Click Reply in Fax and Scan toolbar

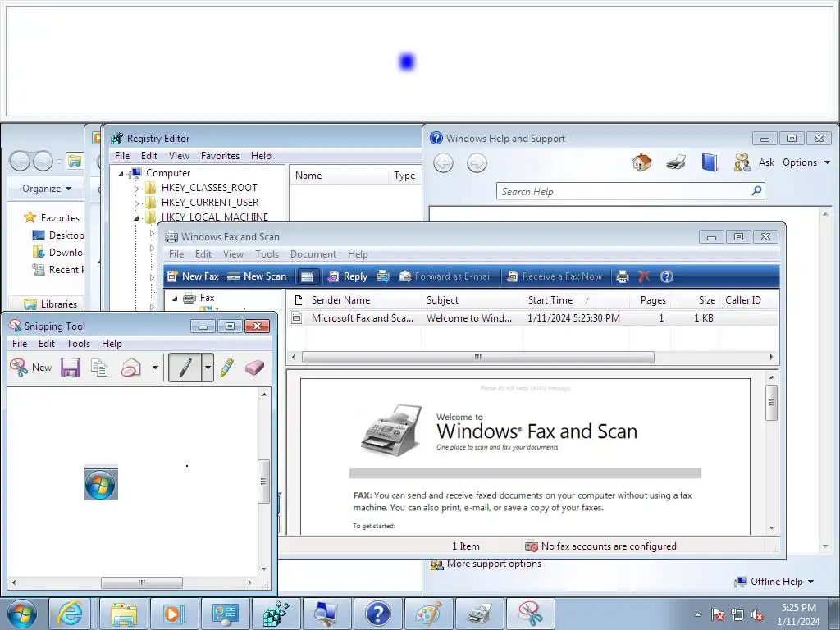[348, 276]
